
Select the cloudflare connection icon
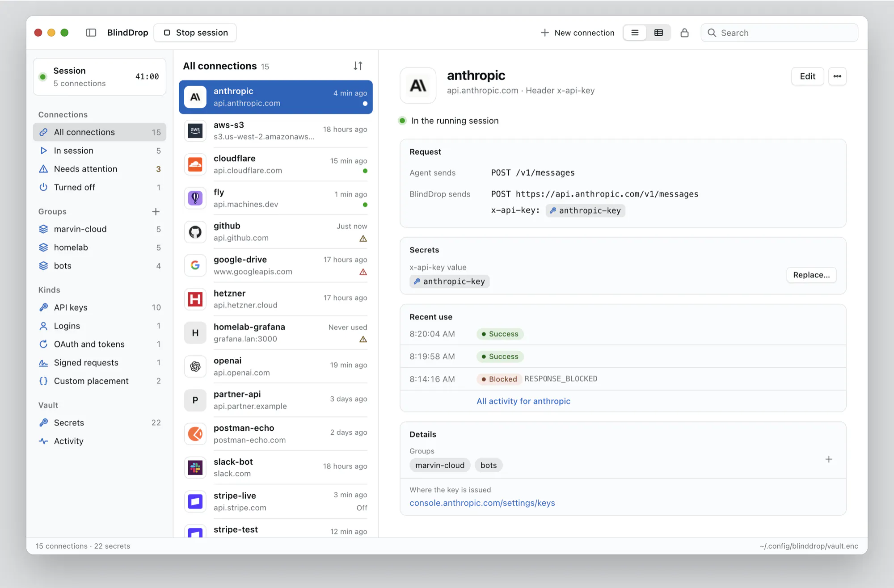[195, 164]
